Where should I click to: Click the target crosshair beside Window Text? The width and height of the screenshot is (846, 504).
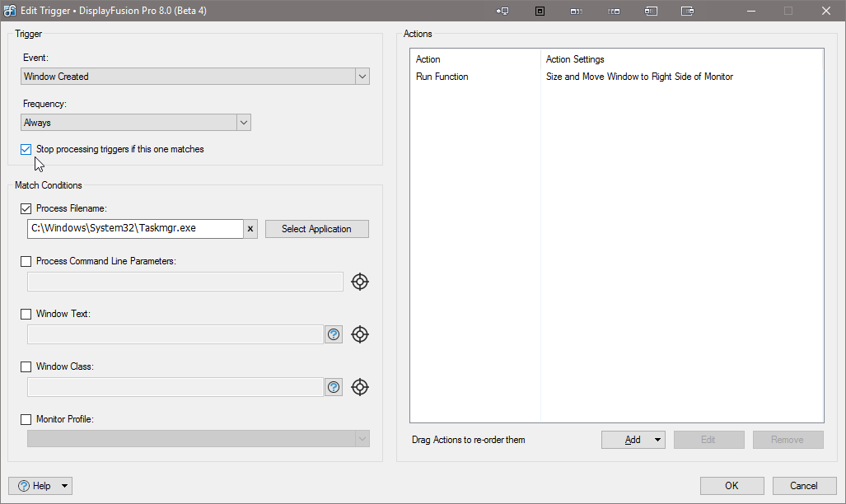pyautogui.click(x=360, y=334)
